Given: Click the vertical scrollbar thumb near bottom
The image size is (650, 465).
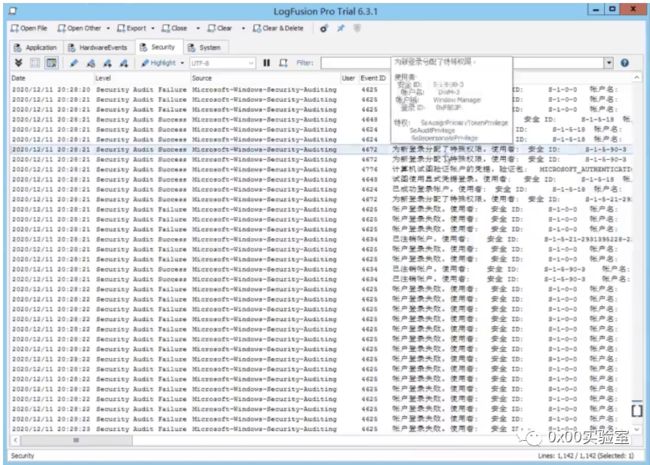Looking at the screenshot, I should click(x=637, y=410).
